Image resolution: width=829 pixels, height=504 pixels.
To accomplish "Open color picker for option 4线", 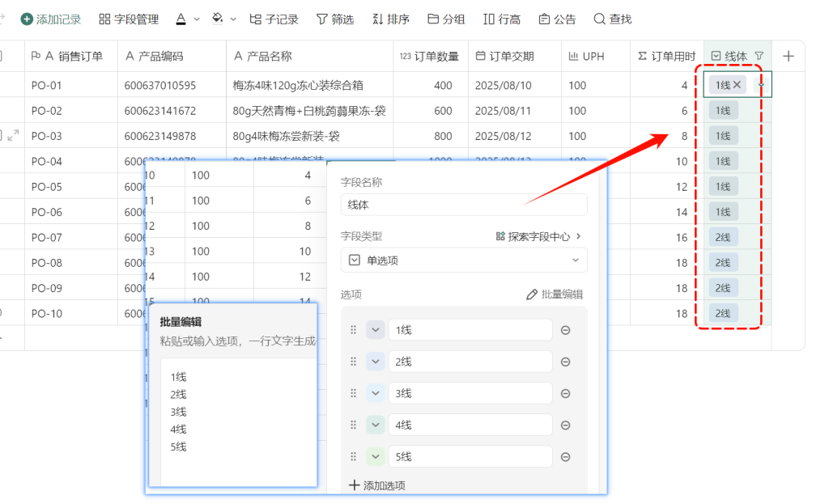I will tap(376, 425).
